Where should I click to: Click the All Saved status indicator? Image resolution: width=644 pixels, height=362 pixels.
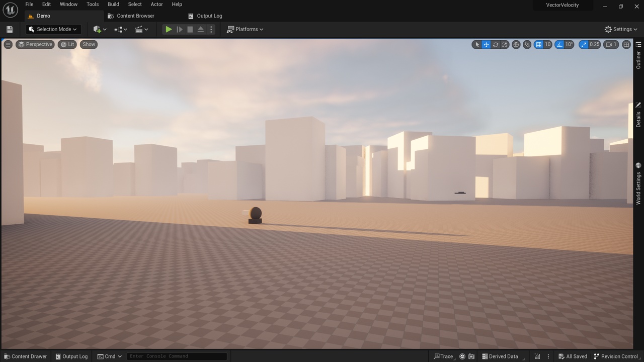tap(573, 356)
